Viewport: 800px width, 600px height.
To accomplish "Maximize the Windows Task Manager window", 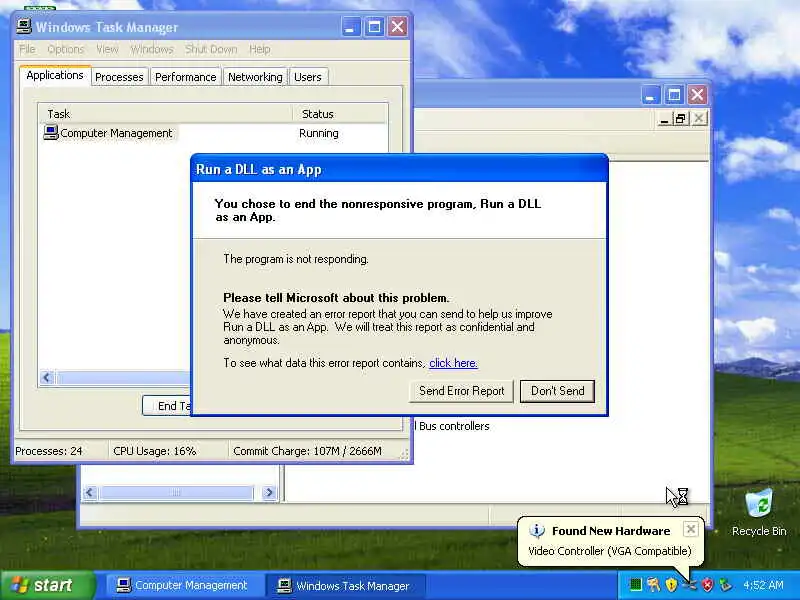I will pos(374,27).
